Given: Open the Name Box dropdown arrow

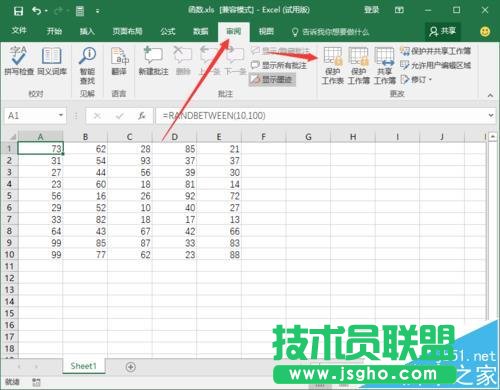Looking at the screenshot, I should coord(61,115).
